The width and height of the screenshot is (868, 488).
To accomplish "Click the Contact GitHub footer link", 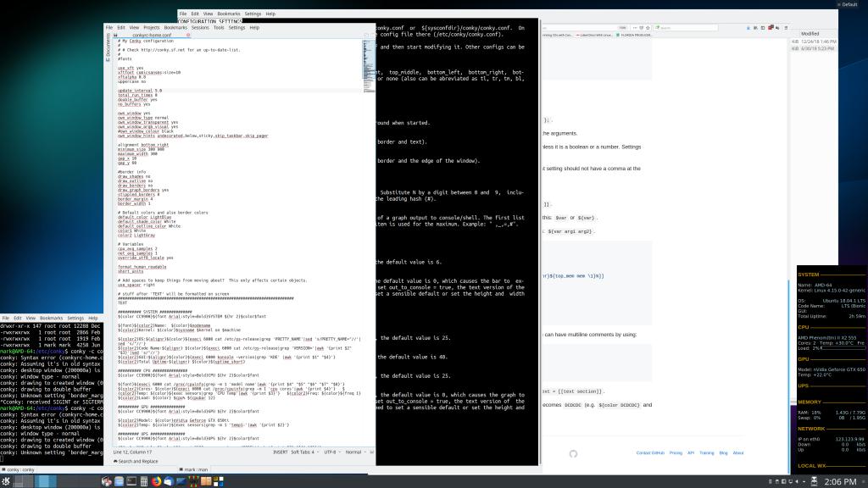I will click(x=650, y=453).
